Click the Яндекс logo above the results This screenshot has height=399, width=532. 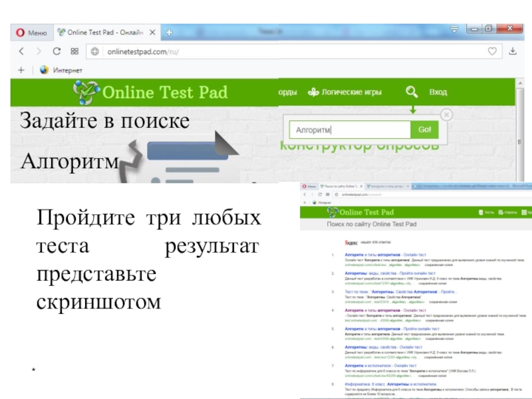point(351,243)
